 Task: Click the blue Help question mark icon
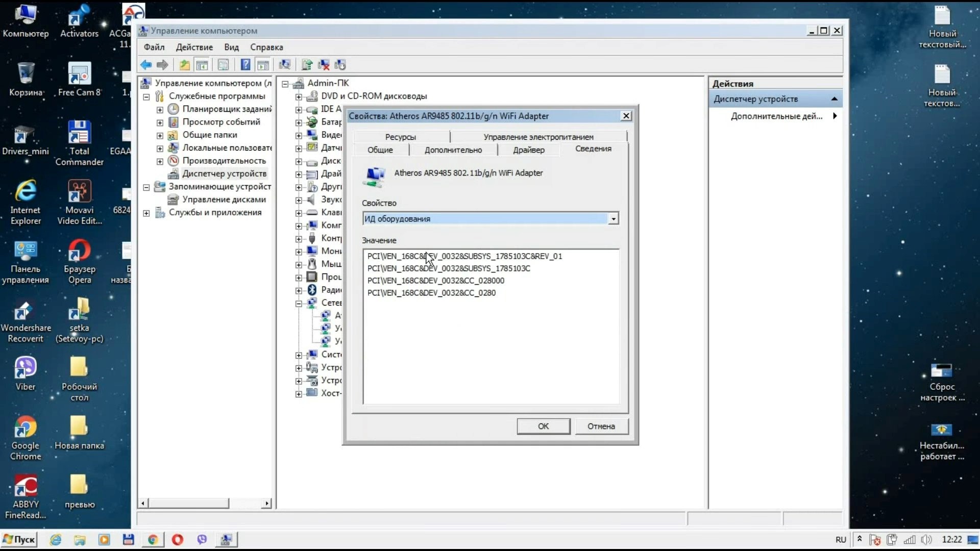[x=246, y=65]
